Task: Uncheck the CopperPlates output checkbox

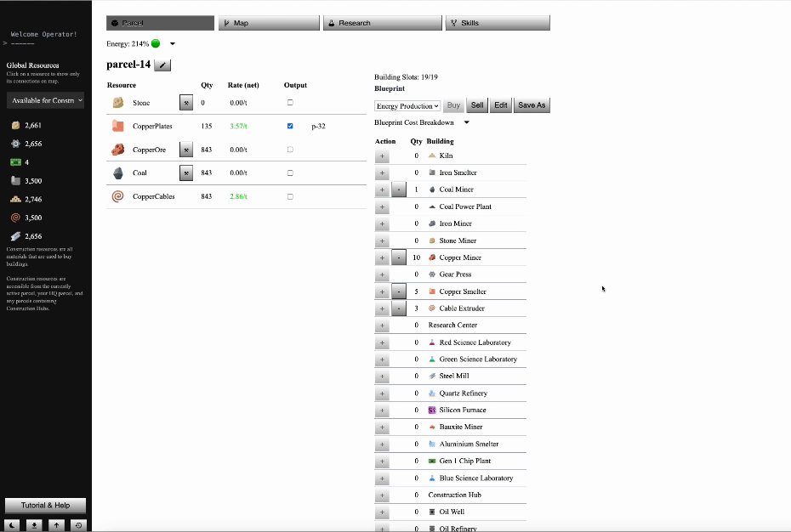Action: click(290, 126)
